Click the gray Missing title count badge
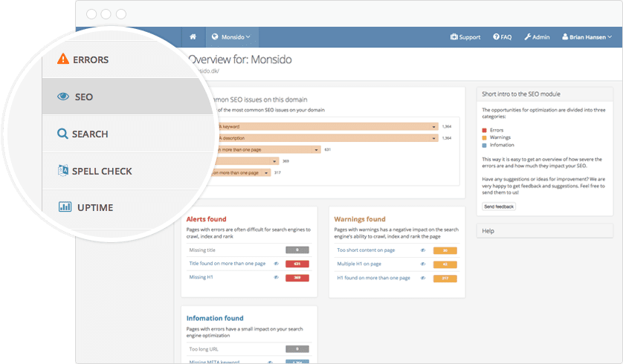The height and width of the screenshot is (364, 623). [297, 250]
